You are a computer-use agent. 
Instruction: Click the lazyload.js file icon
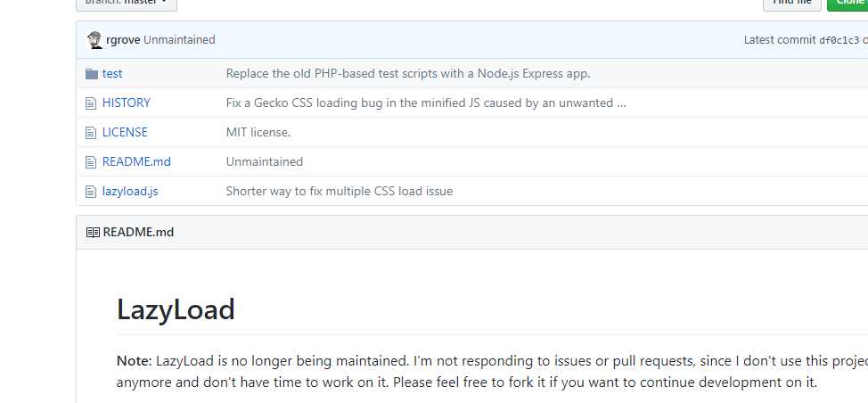point(91,191)
